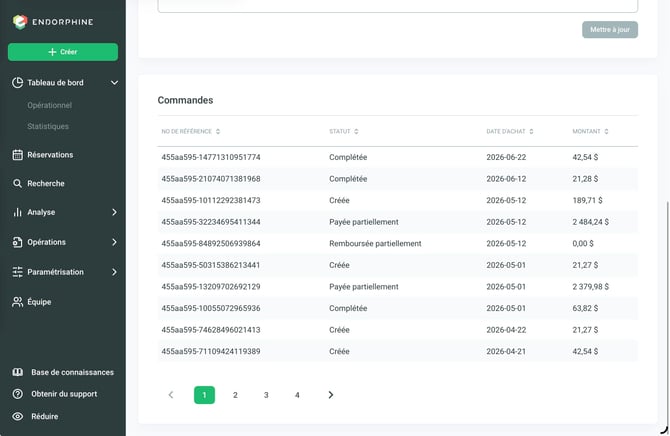The image size is (670, 436).
Task: Go to previous page arrow
Action: pos(171,395)
